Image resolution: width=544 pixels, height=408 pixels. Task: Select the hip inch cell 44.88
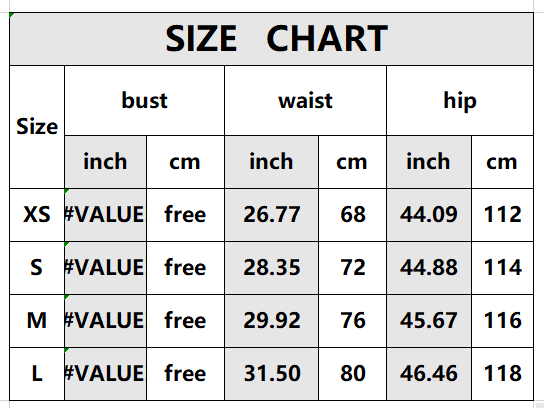(x=429, y=268)
